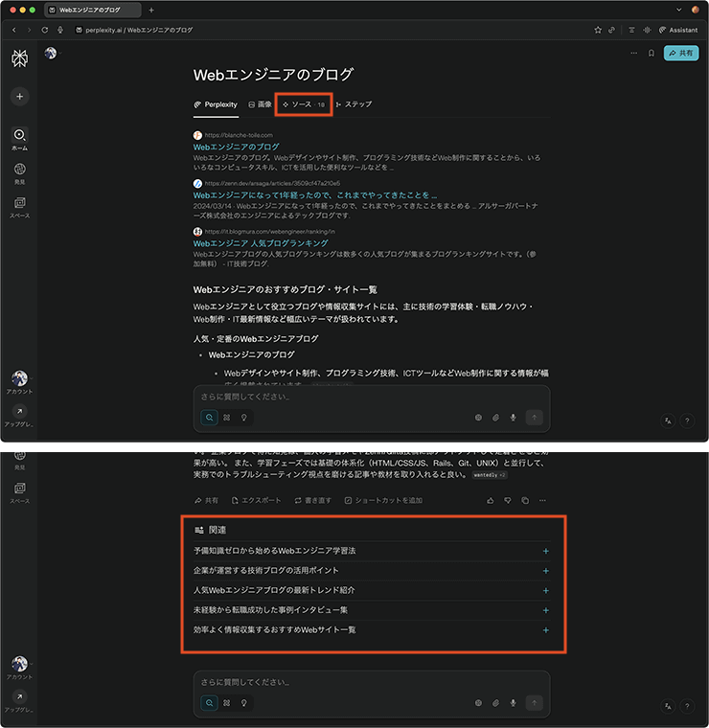
Task: Bookmark the page with the star icon
Action: (598, 30)
